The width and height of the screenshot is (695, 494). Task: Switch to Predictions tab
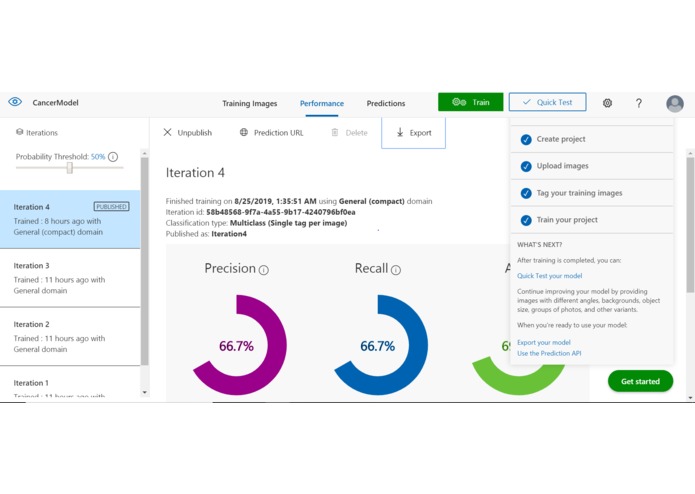(x=386, y=103)
